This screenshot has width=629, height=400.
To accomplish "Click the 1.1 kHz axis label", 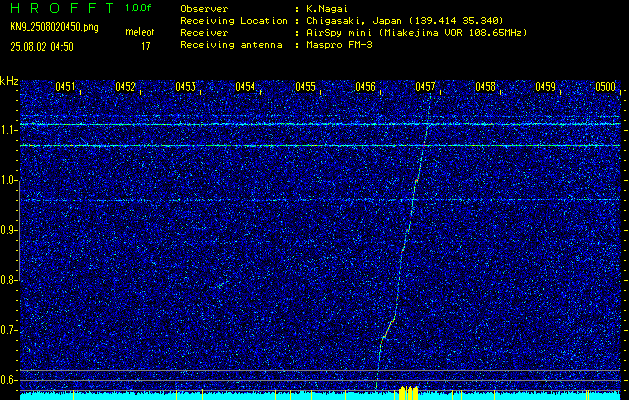I will [x=8, y=130].
